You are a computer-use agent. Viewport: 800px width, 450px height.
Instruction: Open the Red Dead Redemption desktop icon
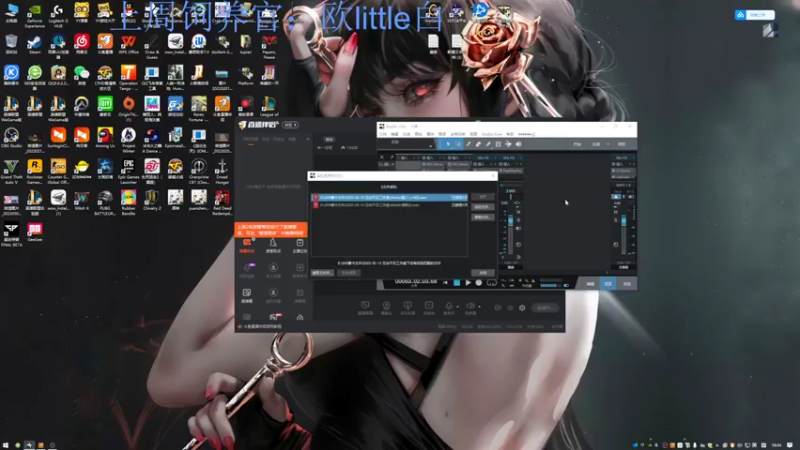222,203
